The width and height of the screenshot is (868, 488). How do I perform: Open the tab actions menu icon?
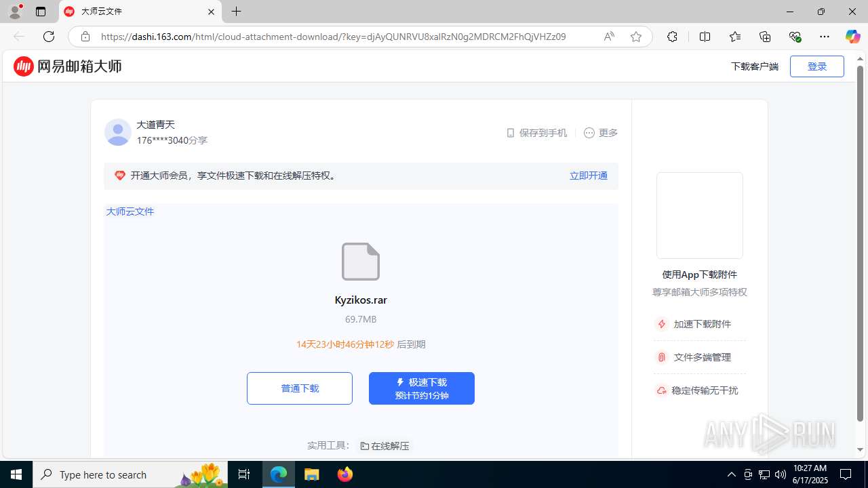41,12
